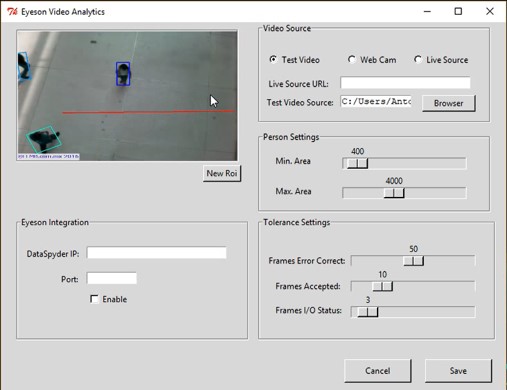
Task: Open the Browser file picker button
Action: [x=449, y=103]
